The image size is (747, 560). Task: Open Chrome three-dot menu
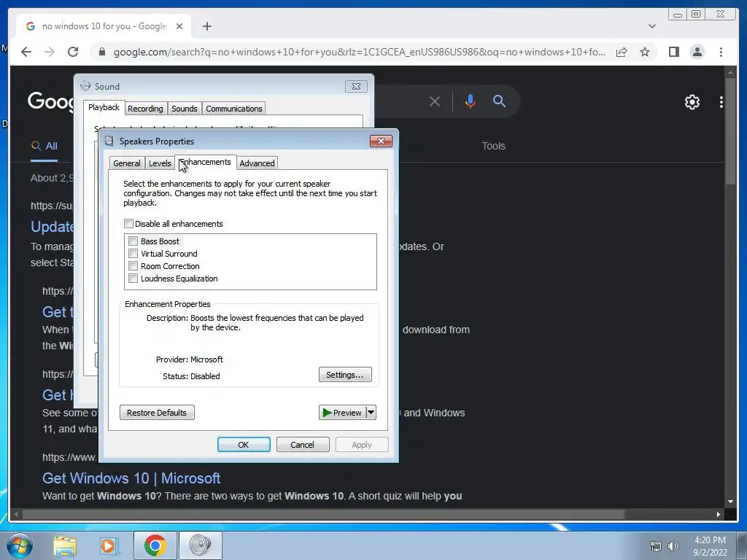pos(721,52)
